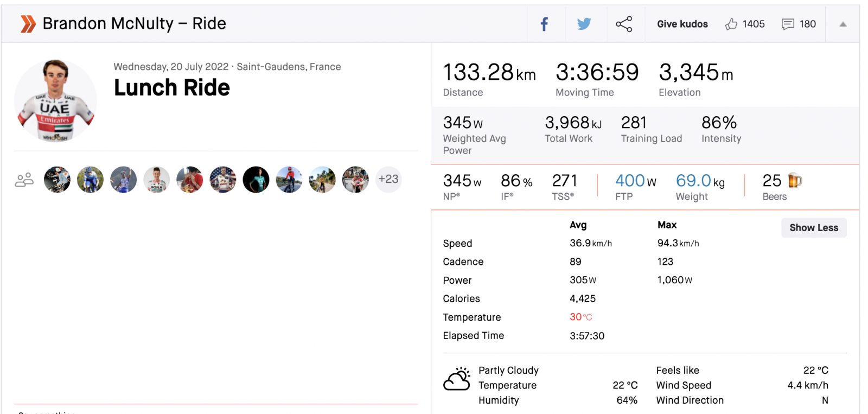868x414 pixels.
Task: Open the generic share options icon
Action: [x=624, y=24]
